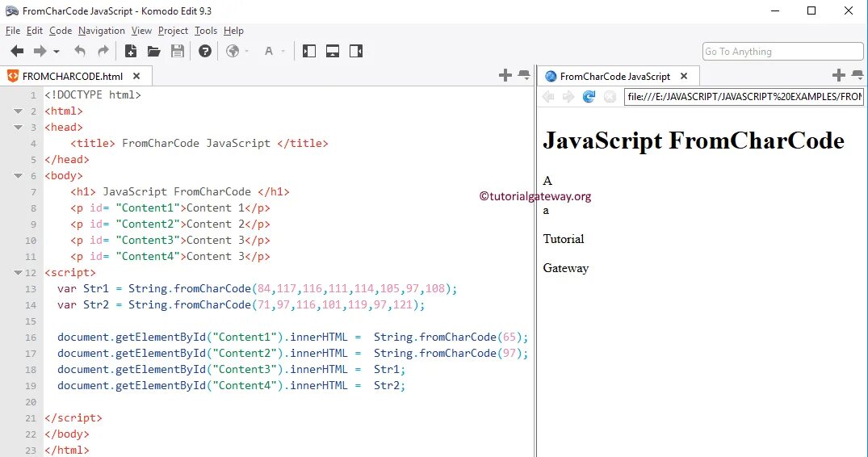Open editor tab list dropdown icon
Viewport: 868px width, 457px height.
pos(524,75)
